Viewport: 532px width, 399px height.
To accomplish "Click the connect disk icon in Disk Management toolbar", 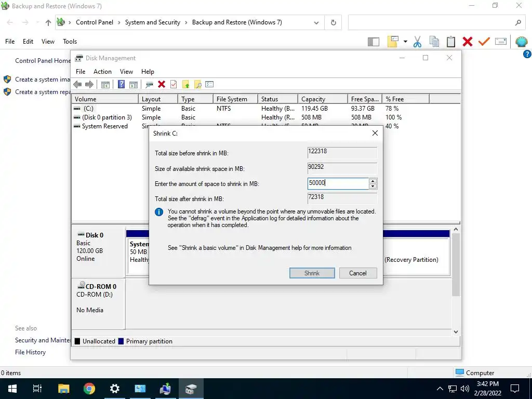I will (149, 85).
